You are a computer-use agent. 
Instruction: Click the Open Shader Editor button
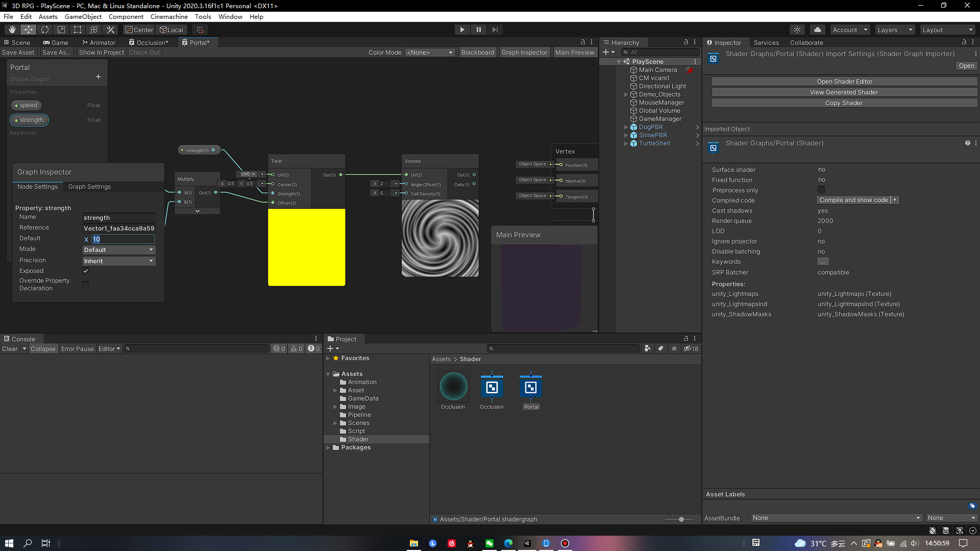844,82
